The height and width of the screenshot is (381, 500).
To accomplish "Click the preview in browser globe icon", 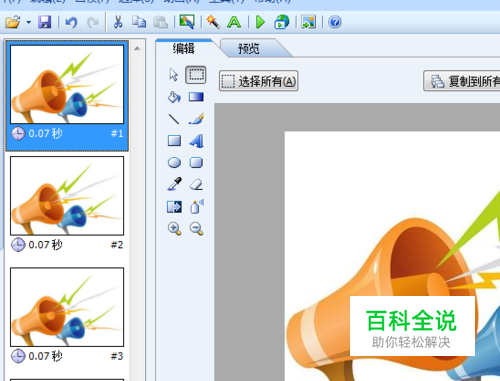I will (x=282, y=22).
